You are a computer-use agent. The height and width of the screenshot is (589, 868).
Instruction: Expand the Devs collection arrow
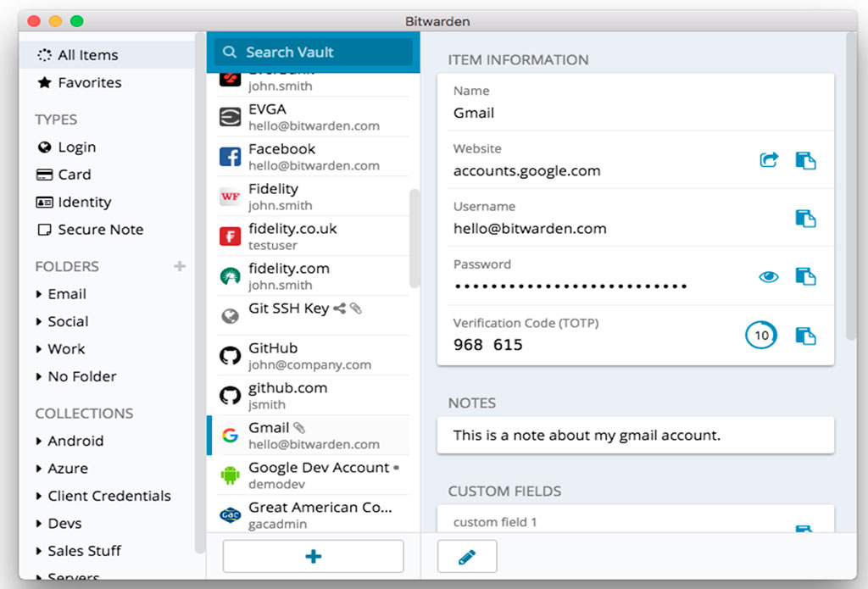coord(39,524)
